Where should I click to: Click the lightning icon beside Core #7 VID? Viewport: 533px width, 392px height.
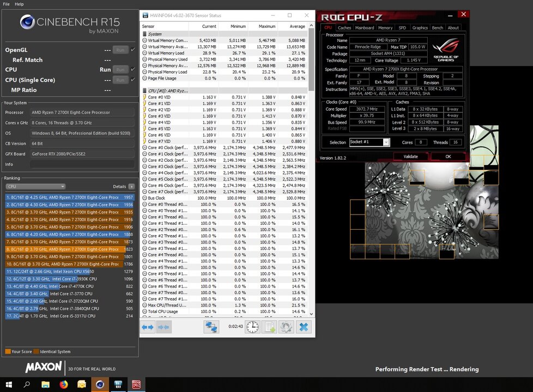(x=144, y=142)
